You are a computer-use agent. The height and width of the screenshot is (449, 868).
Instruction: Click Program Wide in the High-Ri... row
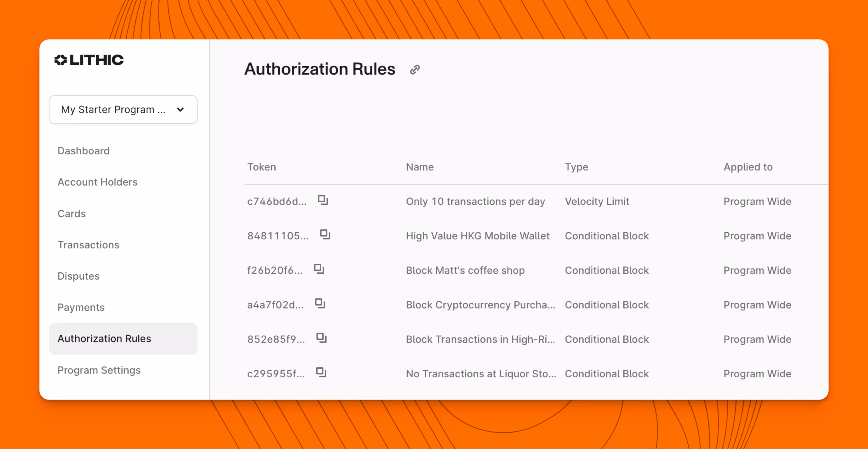click(x=757, y=339)
